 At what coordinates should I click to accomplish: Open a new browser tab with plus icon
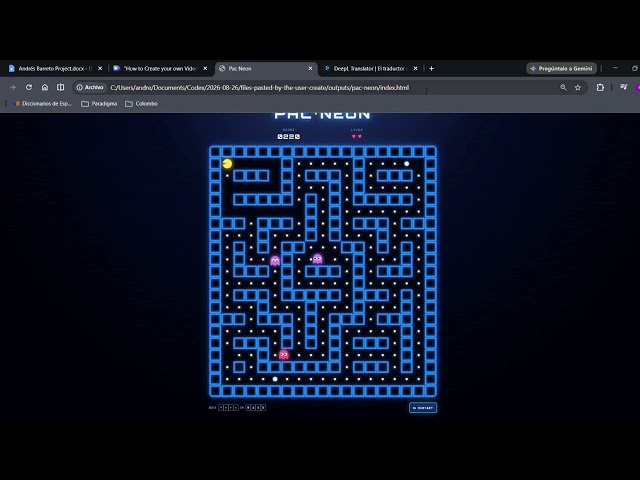pyautogui.click(x=431, y=69)
